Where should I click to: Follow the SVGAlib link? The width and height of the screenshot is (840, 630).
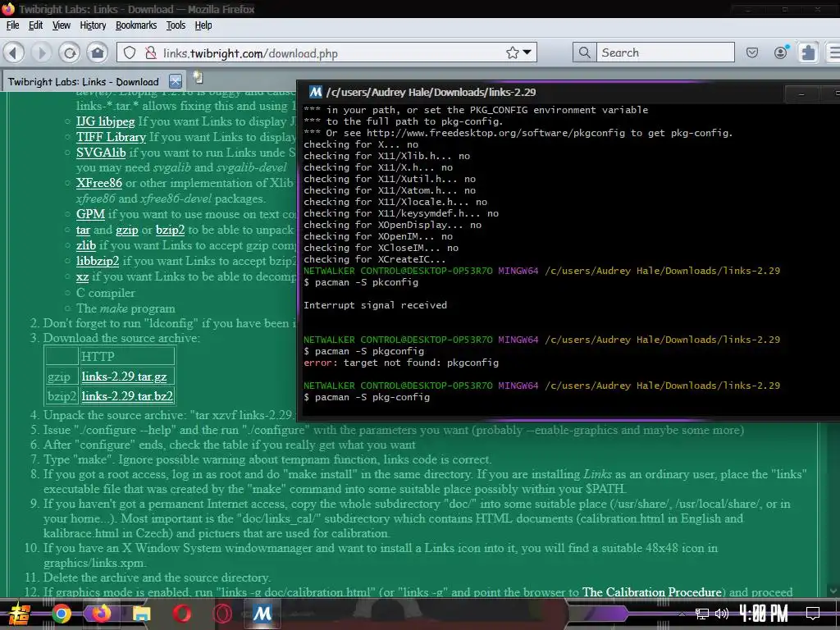(x=101, y=153)
